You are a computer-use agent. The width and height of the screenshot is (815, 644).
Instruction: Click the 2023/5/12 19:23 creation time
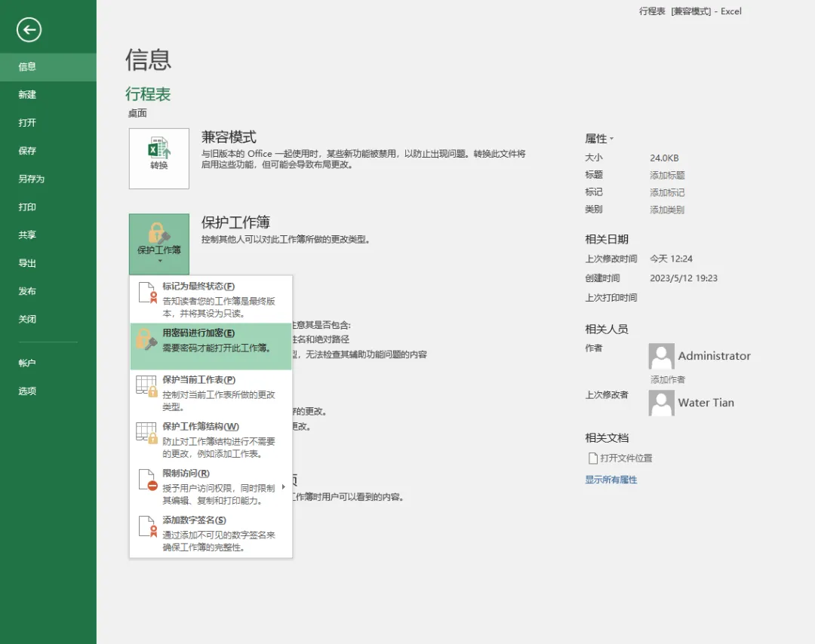click(x=684, y=278)
